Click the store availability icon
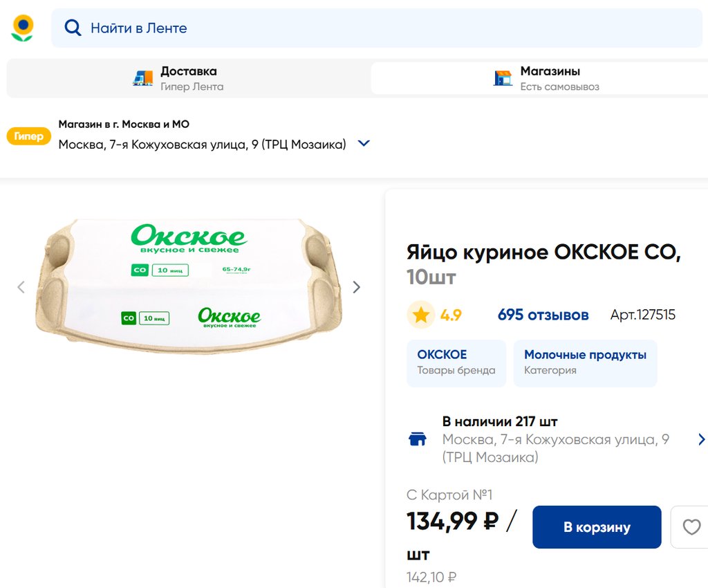The width and height of the screenshot is (708, 588). tap(418, 439)
